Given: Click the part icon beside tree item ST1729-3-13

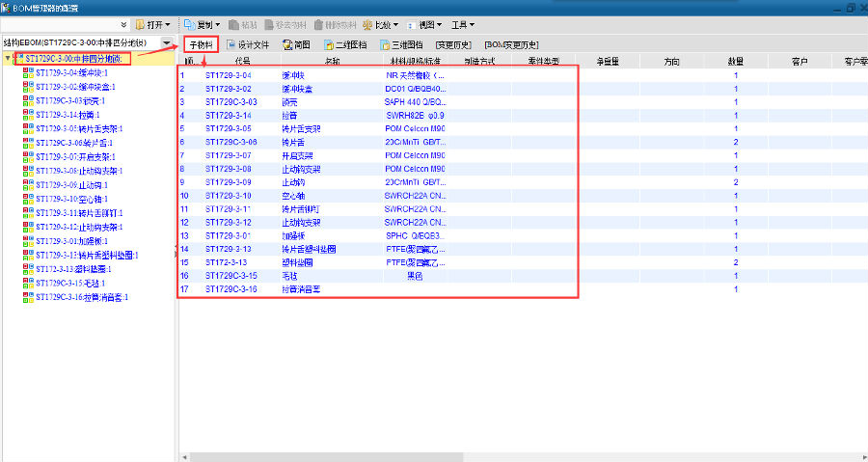Looking at the screenshot, I should (28, 255).
